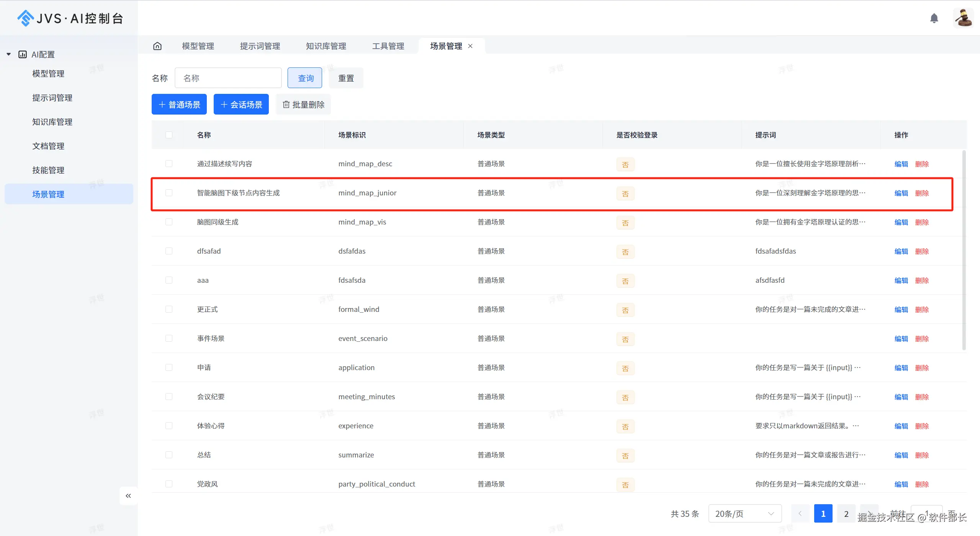Viewport: 980px width, 536px height.
Task: Click the 批量删除 trash button
Action: pyautogui.click(x=303, y=105)
